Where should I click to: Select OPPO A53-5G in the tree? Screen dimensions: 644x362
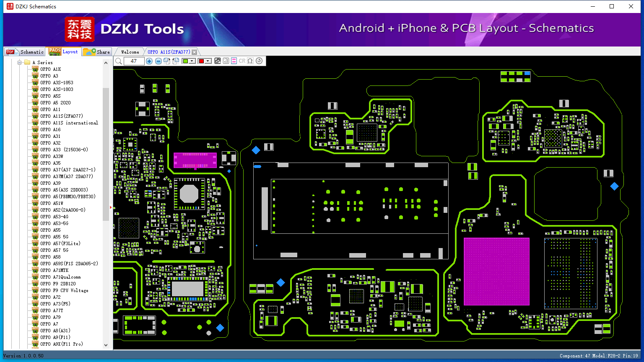(54, 223)
